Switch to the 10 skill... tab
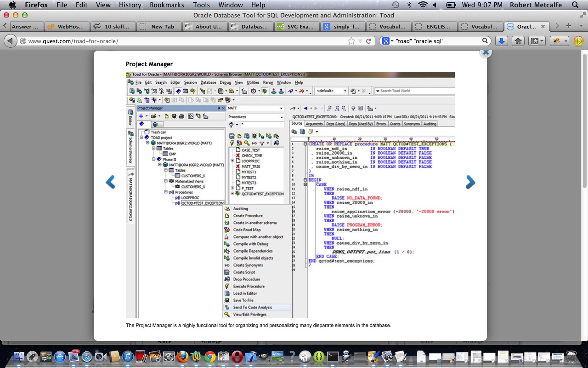 click(x=113, y=26)
